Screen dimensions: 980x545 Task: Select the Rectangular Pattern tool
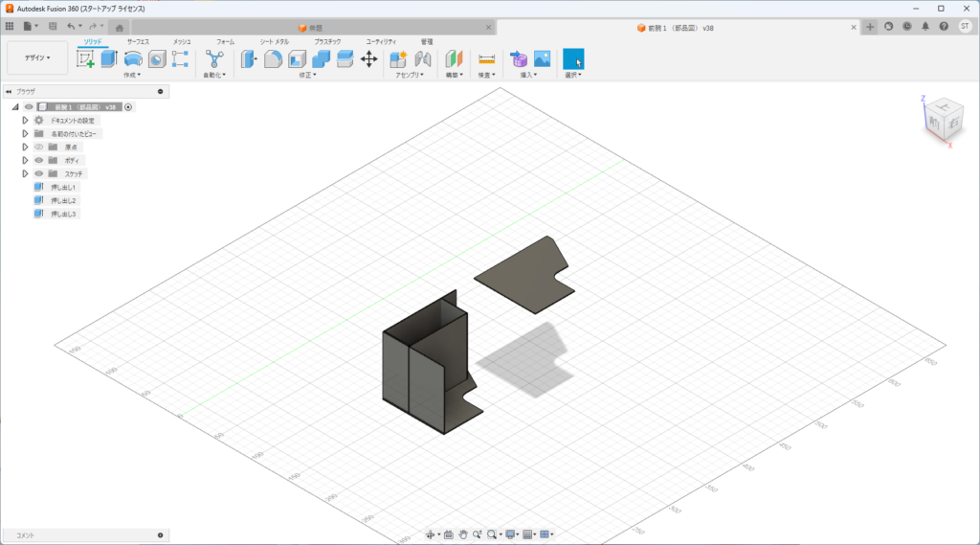pyautogui.click(x=180, y=58)
